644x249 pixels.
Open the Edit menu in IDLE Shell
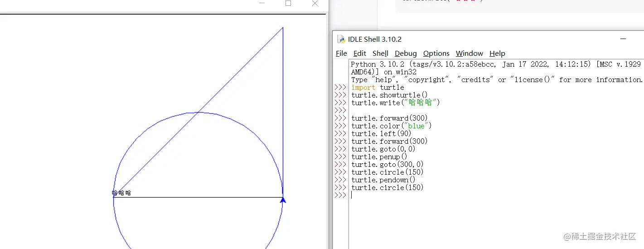360,54
